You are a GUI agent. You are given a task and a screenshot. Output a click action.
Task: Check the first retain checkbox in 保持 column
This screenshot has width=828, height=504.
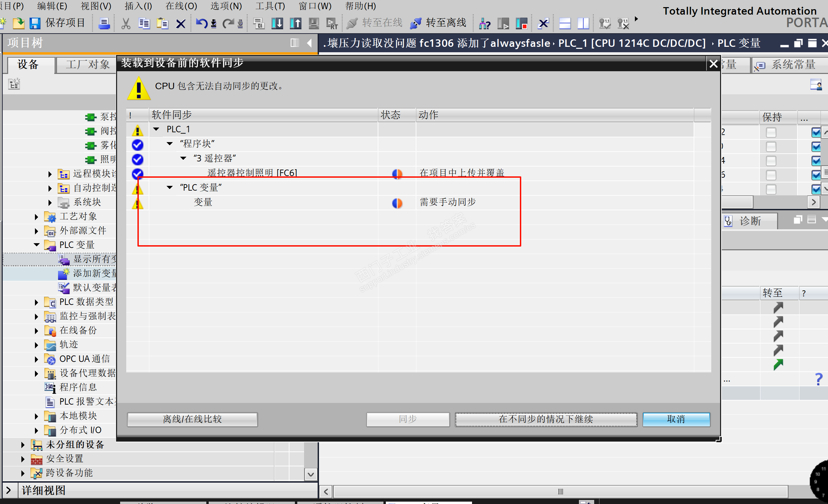[x=771, y=132]
